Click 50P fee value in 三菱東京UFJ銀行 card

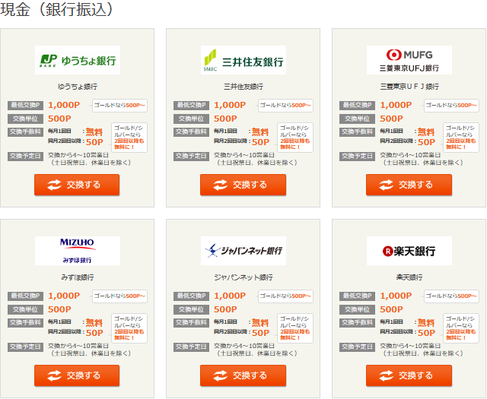click(x=427, y=142)
